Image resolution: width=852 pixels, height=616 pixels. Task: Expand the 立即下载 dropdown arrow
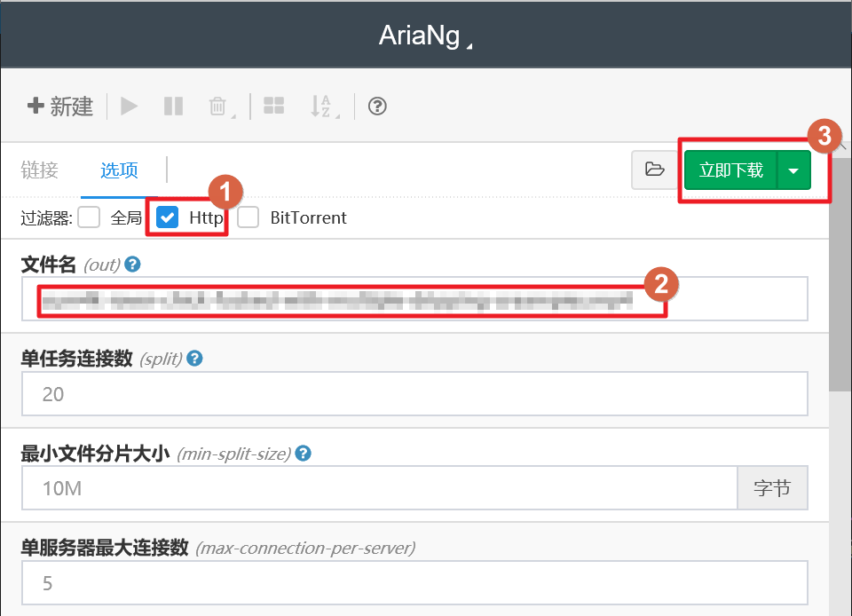794,170
